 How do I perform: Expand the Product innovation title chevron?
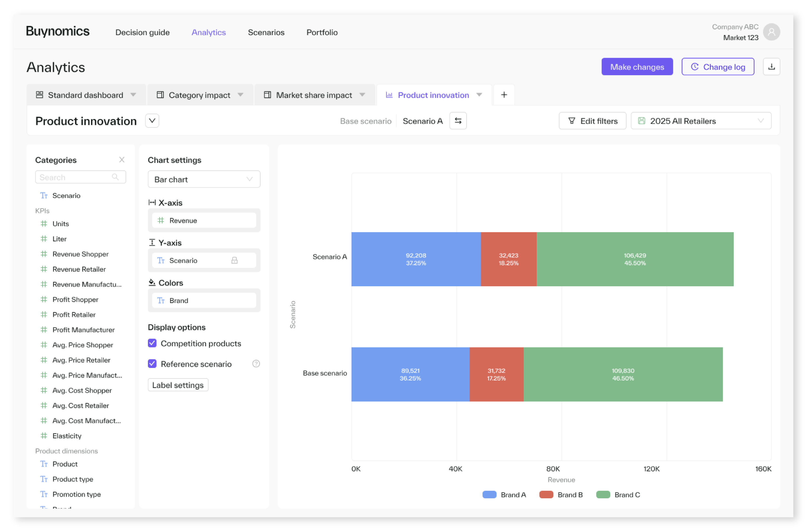(152, 121)
